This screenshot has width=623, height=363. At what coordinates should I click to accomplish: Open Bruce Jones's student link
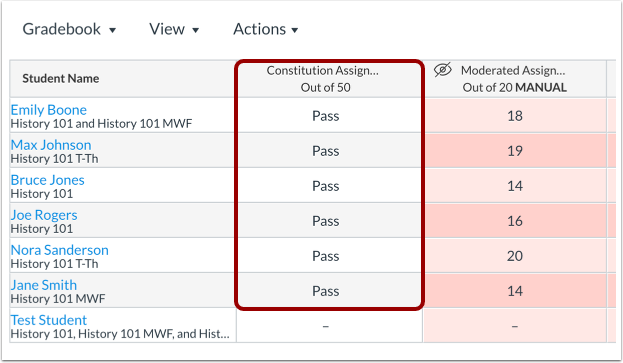click(47, 180)
